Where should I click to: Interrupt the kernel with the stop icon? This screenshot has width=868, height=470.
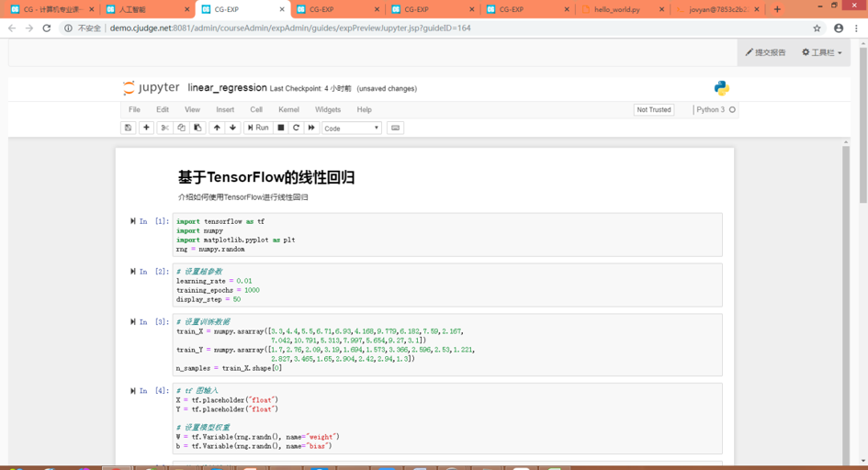tap(281, 128)
